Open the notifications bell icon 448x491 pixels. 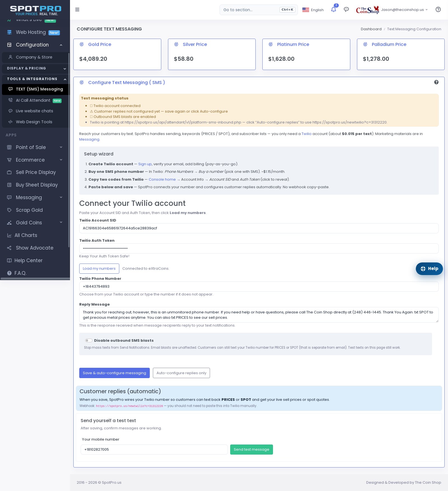click(x=333, y=10)
